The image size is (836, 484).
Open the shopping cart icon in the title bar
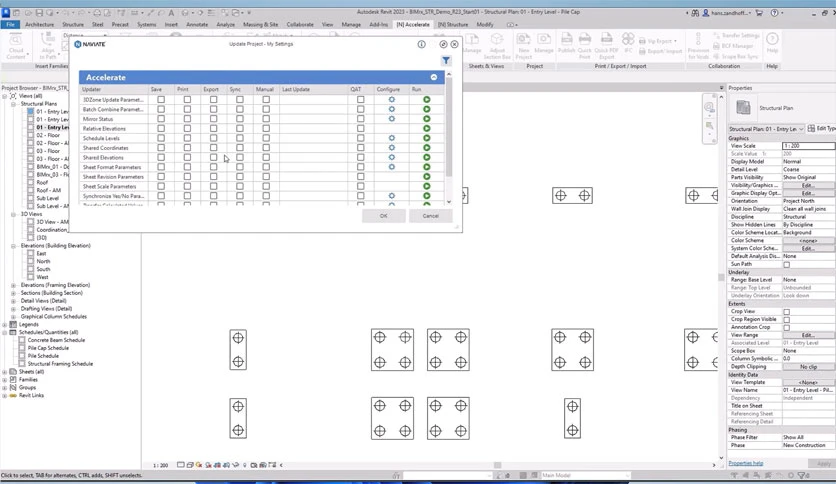point(759,12)
